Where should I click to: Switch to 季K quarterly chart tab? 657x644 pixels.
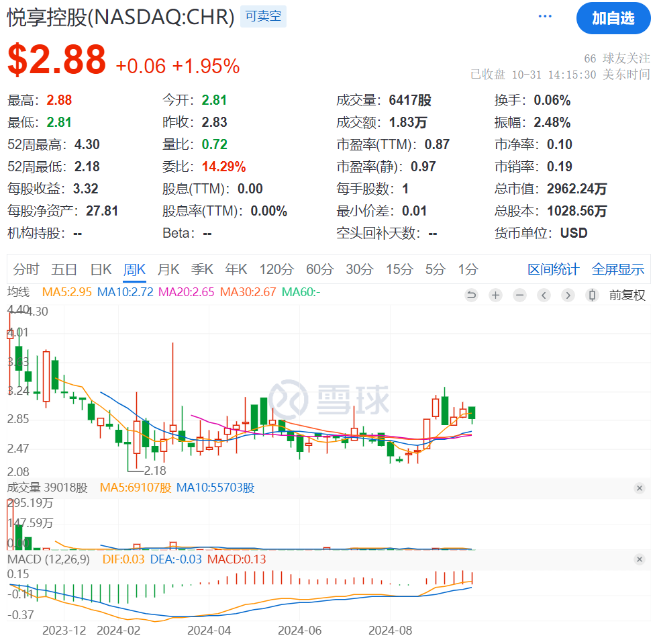click(202, 269)
